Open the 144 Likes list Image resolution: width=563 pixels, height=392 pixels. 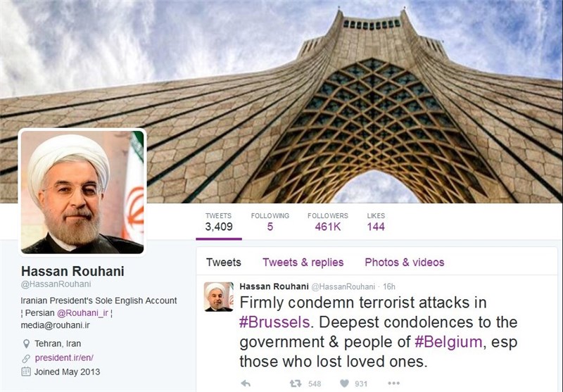376,222
